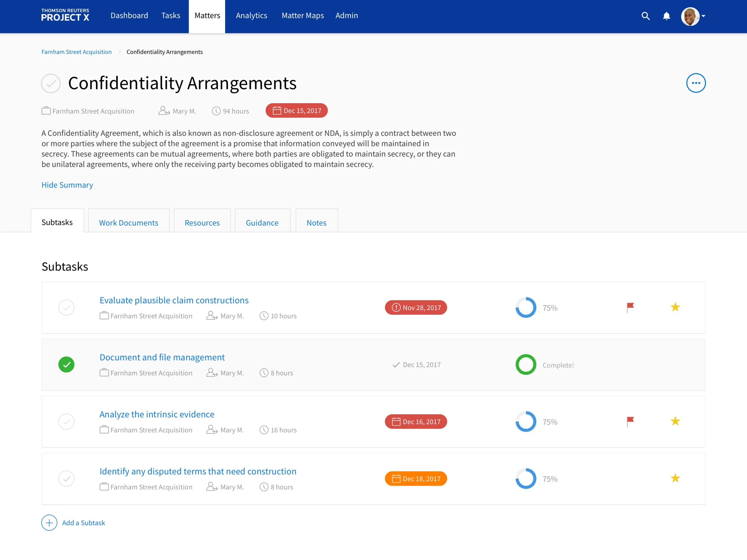The image size is (747, 560).
Task: Expand the user avatar dropdown arrow
Action: 703,16
